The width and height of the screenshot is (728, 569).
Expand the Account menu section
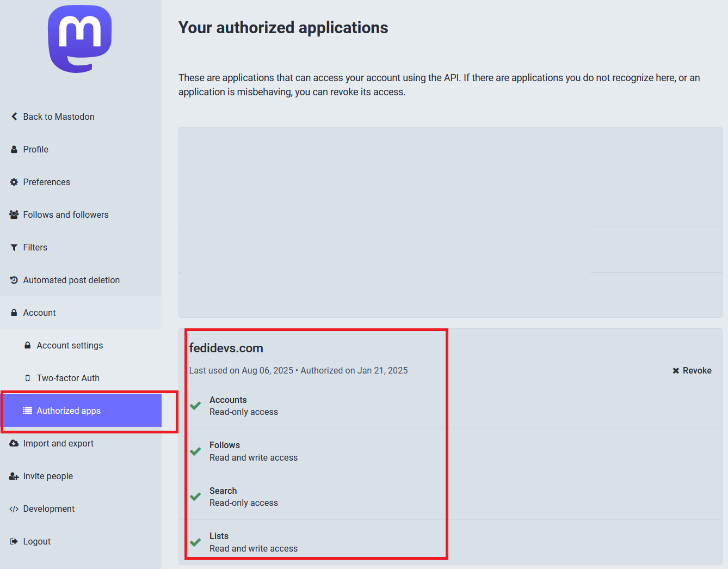point(39,313)
